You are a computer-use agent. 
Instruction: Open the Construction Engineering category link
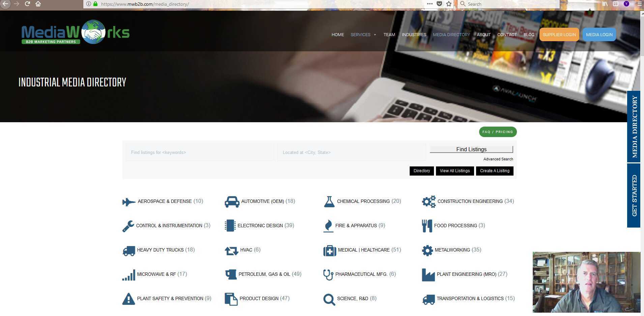point(470,202)
